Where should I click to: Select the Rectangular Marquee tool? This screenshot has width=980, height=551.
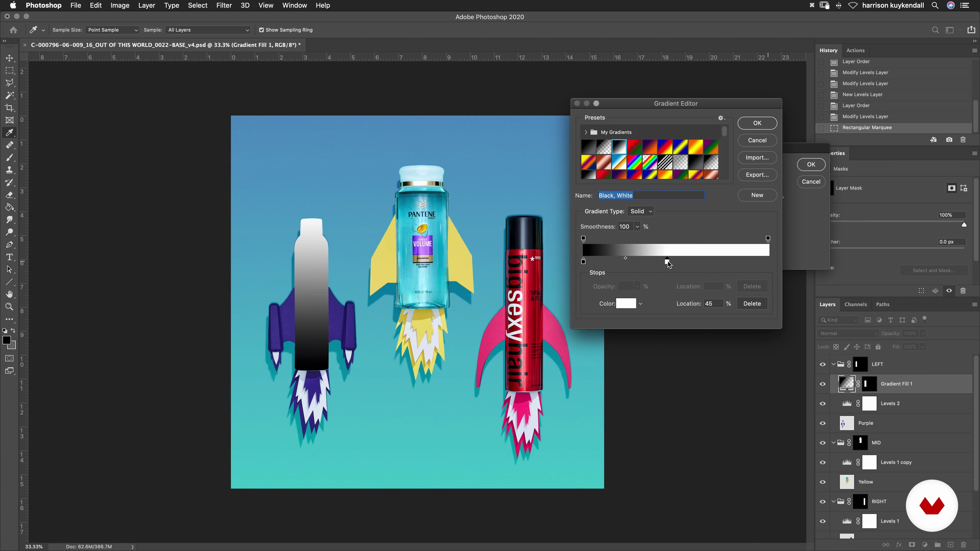9,71
